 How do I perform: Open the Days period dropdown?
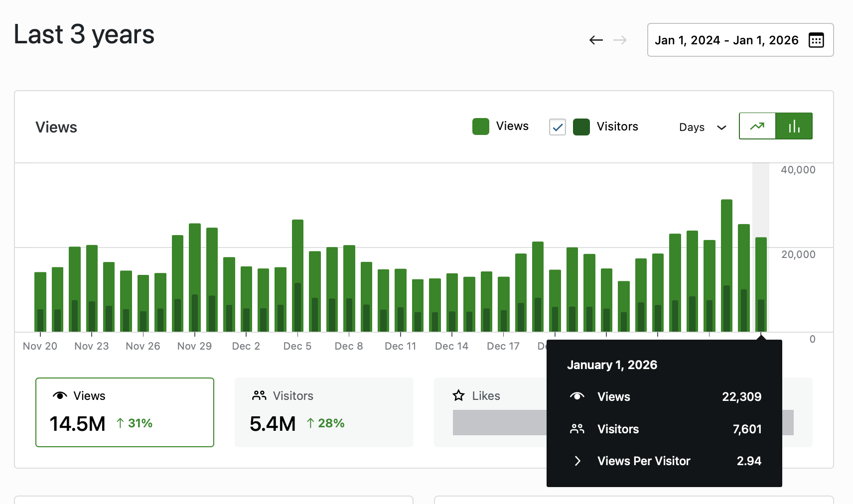click(702, 127)
